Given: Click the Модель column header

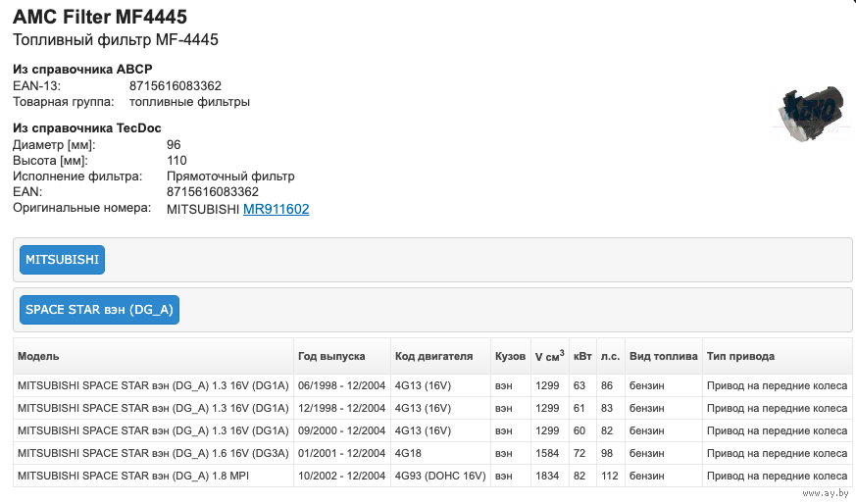Looking at the screenshot, I should (x=38, y=356).
